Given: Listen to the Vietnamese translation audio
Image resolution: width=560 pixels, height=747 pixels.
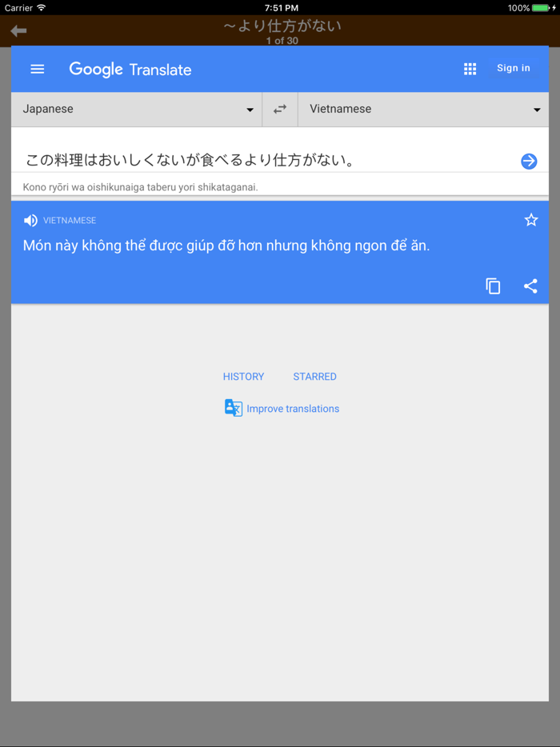Looking at the screenshot, I should coord(30,220).
